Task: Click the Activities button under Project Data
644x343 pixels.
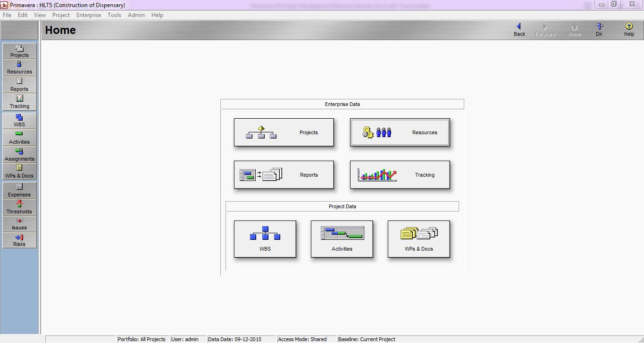Action: 342,239
